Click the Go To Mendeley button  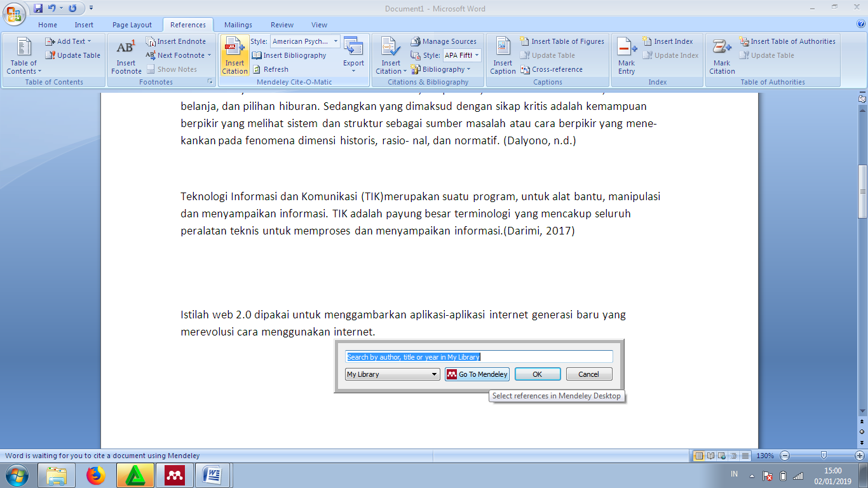coord(477,374)
